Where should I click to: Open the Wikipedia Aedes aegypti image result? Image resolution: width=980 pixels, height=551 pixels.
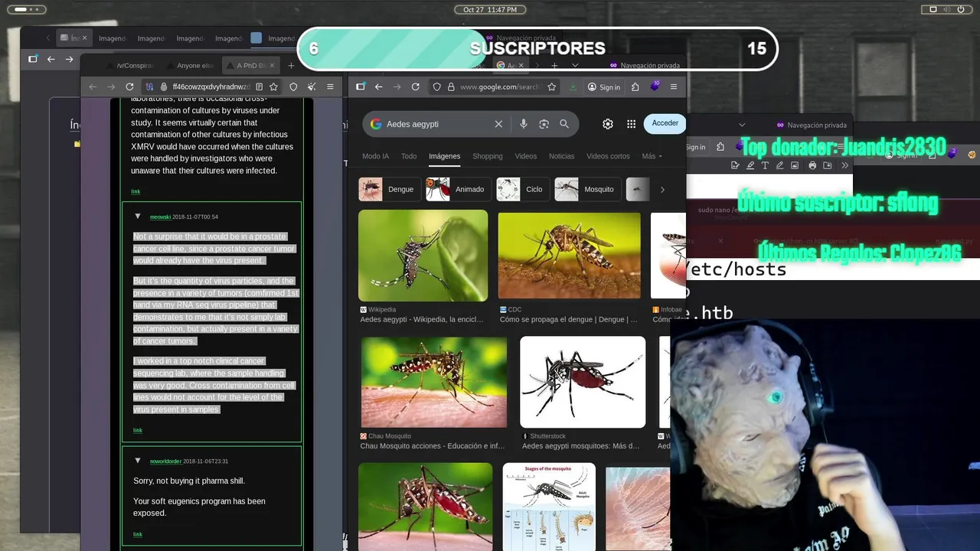(x=423, y=256)
